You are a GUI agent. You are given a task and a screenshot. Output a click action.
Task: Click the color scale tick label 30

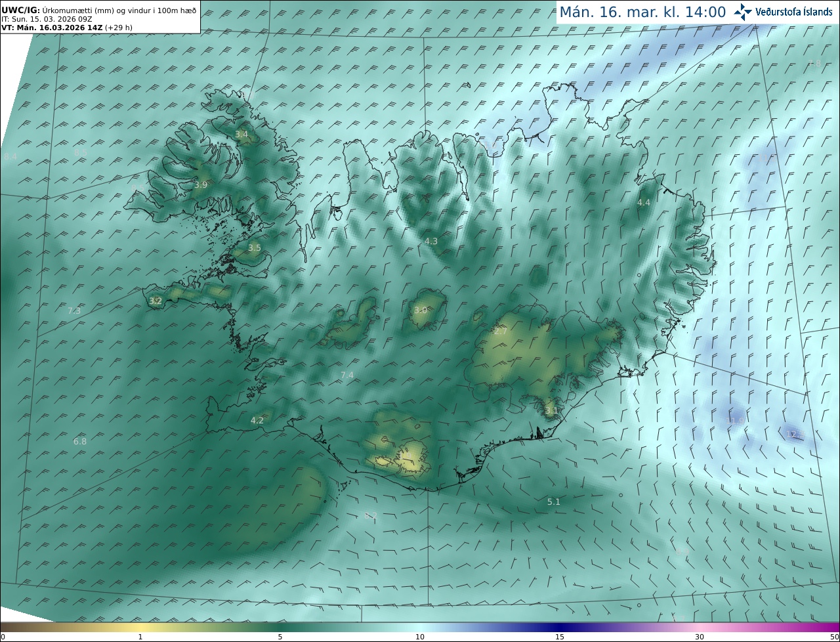[700, 637]
